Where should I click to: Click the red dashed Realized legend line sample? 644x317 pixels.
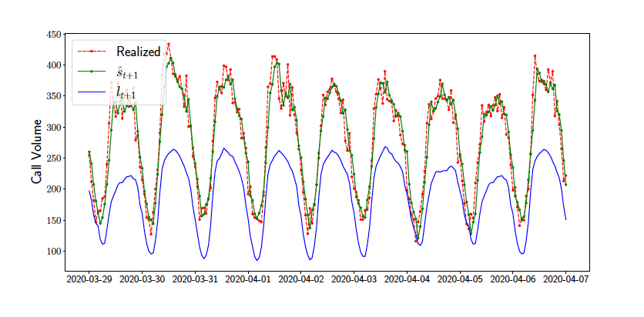click(92, 52)
